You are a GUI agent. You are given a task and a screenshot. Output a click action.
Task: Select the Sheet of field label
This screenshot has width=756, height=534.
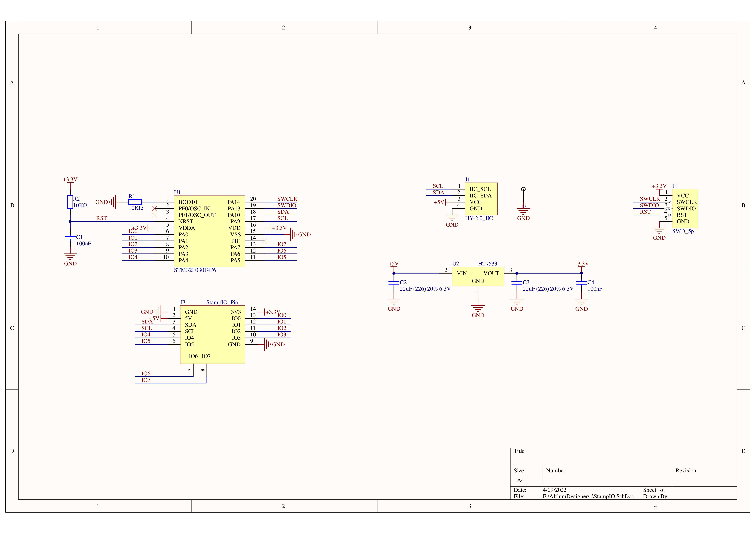[x=654, y=490]
